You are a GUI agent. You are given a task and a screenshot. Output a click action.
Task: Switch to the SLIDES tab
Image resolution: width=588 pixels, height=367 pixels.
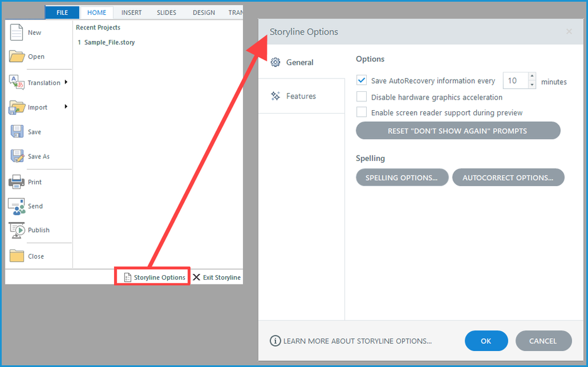pyautogui.click(x=167, y=12)
